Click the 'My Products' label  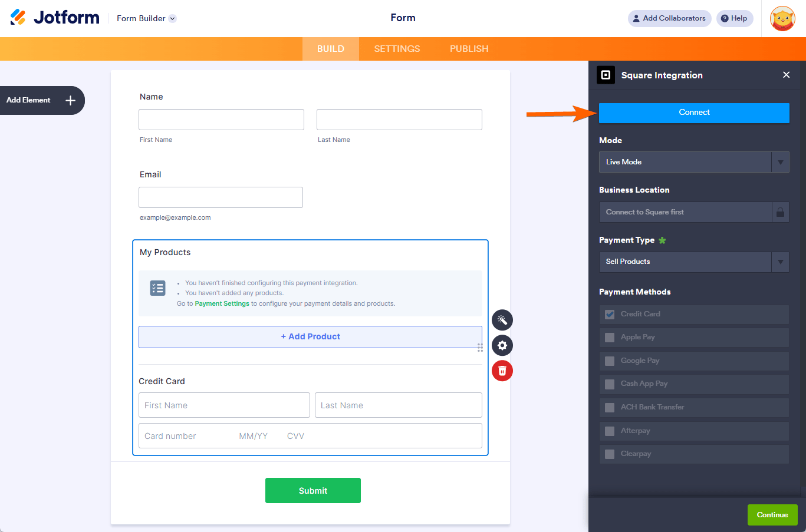(x=165, y=252)
